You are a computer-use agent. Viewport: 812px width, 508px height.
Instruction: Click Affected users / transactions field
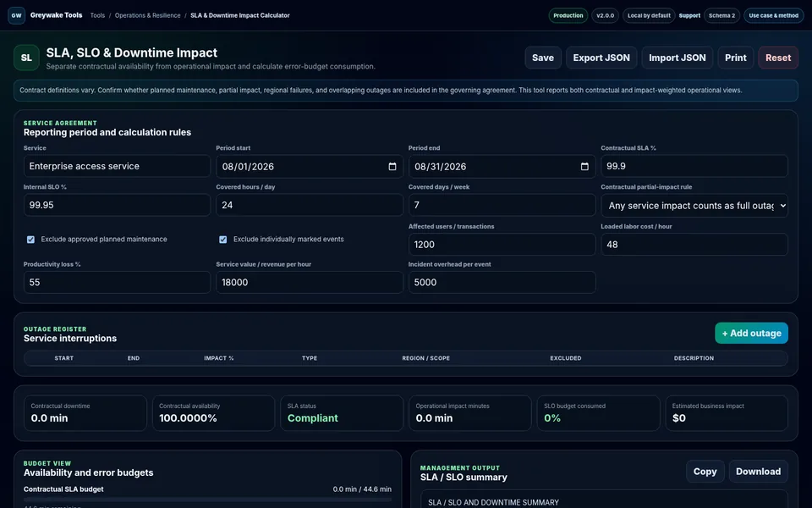coord(502,245)
